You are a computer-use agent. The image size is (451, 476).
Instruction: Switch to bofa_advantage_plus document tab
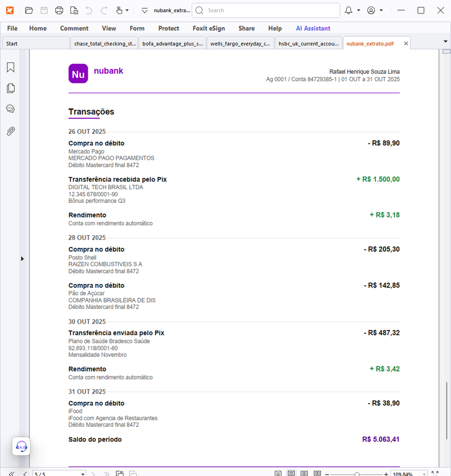click(173, 44)
